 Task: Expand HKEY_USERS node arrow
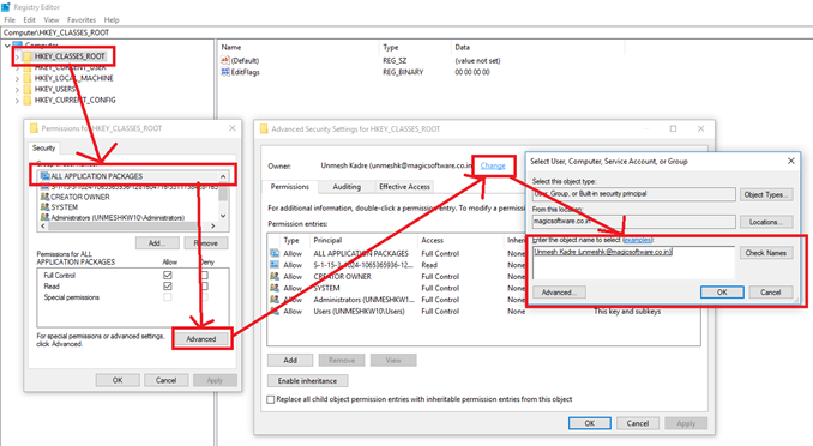tap(17, 90)
